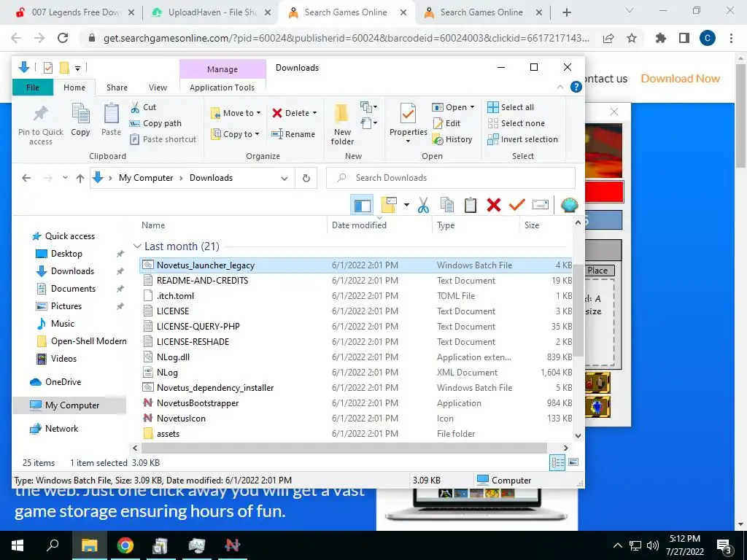Click red X Delete toolbar icon
The width and height of the screenshot is (747, 560).
pyautogui.click(x=494, y=205)
